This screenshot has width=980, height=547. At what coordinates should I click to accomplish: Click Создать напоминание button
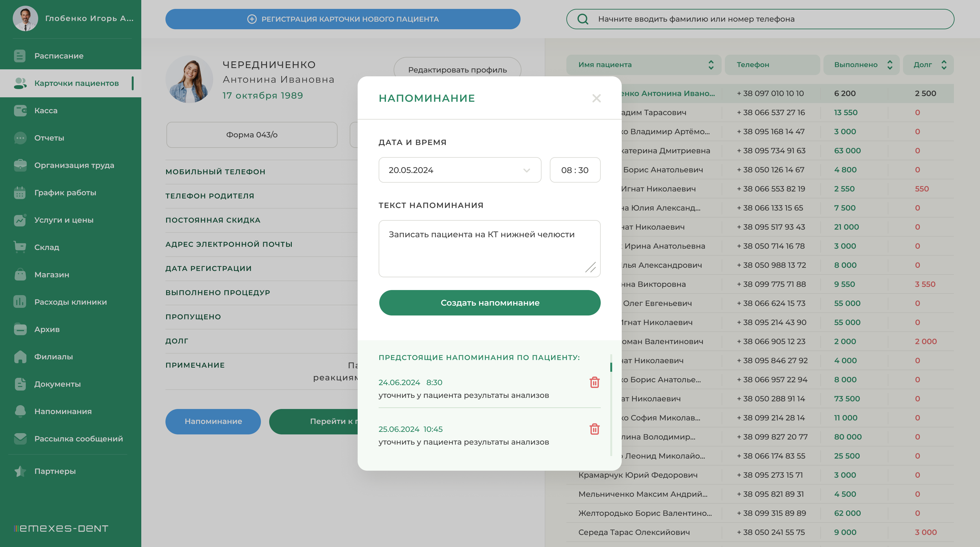[x=490, y=302]
